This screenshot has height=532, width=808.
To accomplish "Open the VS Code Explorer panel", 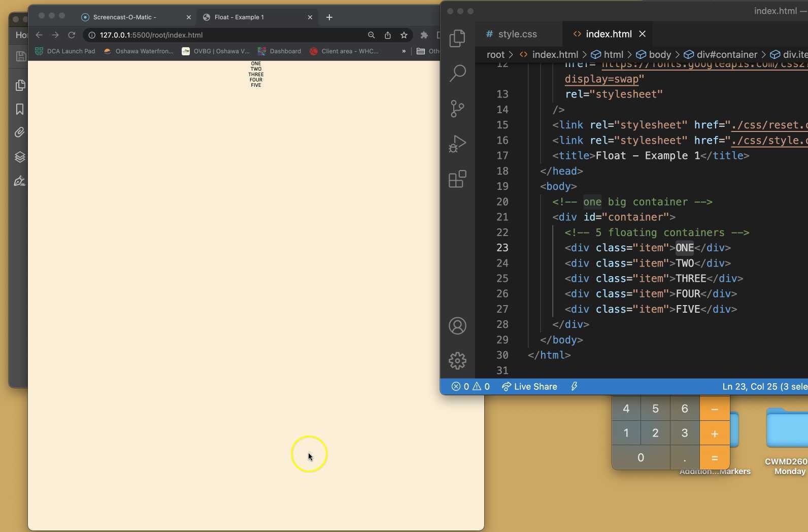I will coord(457,39).
